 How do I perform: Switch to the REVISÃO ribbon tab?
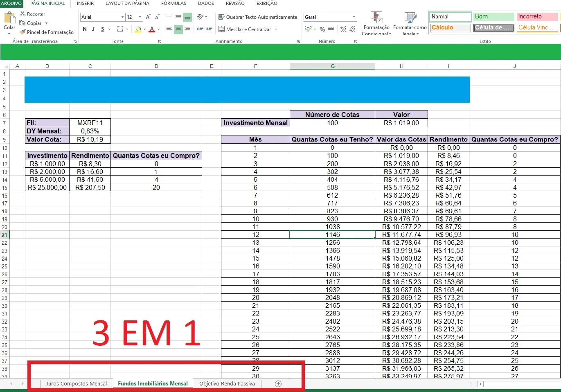click(x=235, y=3)
